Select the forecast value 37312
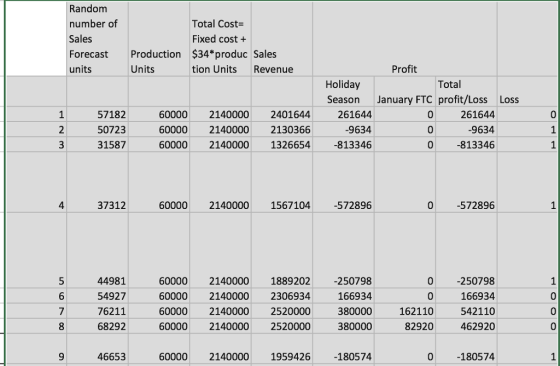560x366 pixels. point(97,182)
